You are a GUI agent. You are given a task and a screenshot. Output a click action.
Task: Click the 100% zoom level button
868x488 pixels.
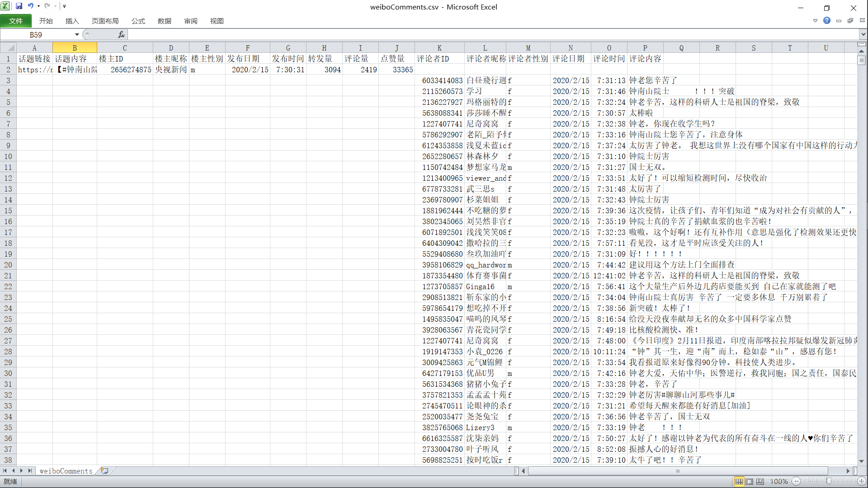click(x=779, y=482)
